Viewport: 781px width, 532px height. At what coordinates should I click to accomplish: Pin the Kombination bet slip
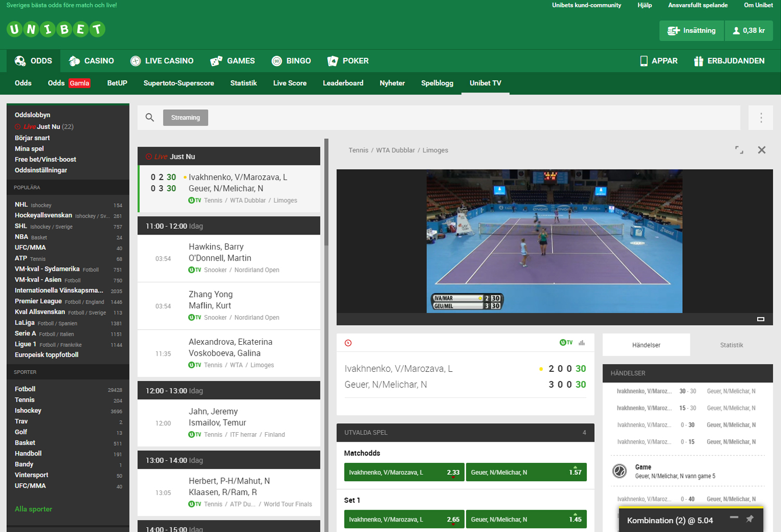(750, 518)
